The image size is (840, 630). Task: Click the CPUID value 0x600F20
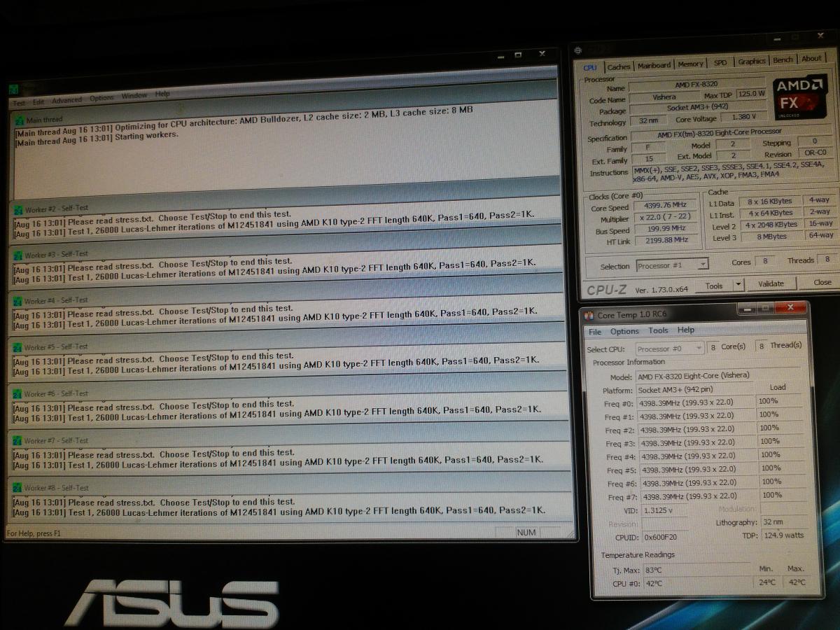[666, 538]
